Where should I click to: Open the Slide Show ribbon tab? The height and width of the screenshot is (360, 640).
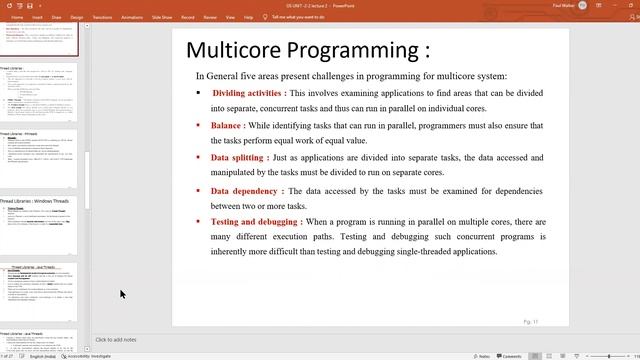coord(162,18)
